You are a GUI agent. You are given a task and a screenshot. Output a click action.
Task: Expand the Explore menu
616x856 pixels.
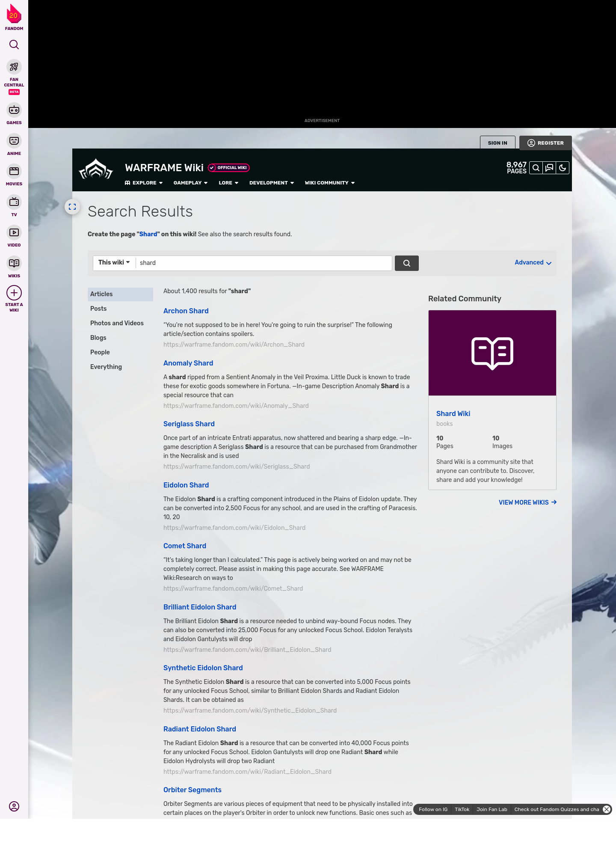click(144, 183)
